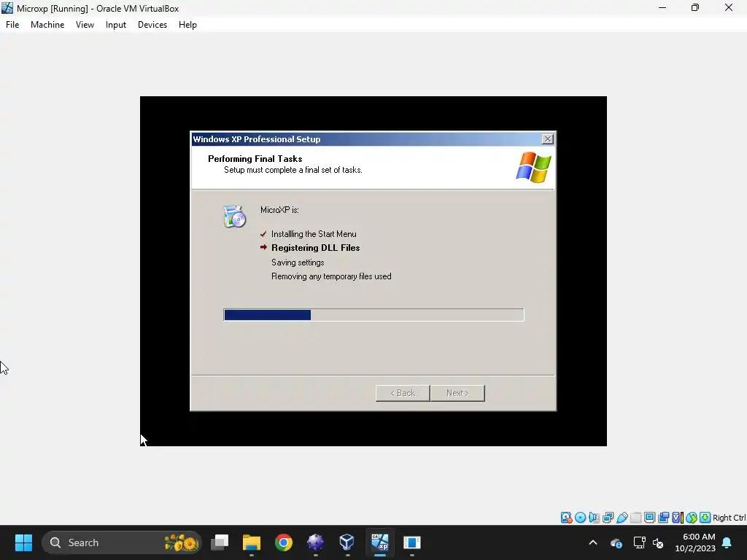This screenshot has width=747, height=560.
Task: Click the Next button in setup
Action: pyautogui.click(x=457, y=393)
